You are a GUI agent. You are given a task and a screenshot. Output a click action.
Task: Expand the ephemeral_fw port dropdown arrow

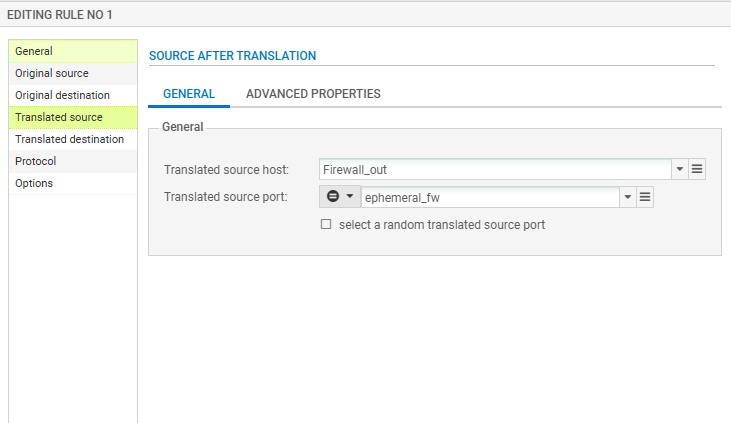(x=628, y=197)
